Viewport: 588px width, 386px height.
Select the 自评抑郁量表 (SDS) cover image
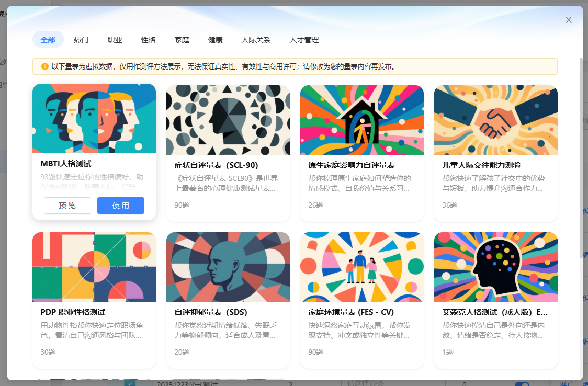point(228,267)
